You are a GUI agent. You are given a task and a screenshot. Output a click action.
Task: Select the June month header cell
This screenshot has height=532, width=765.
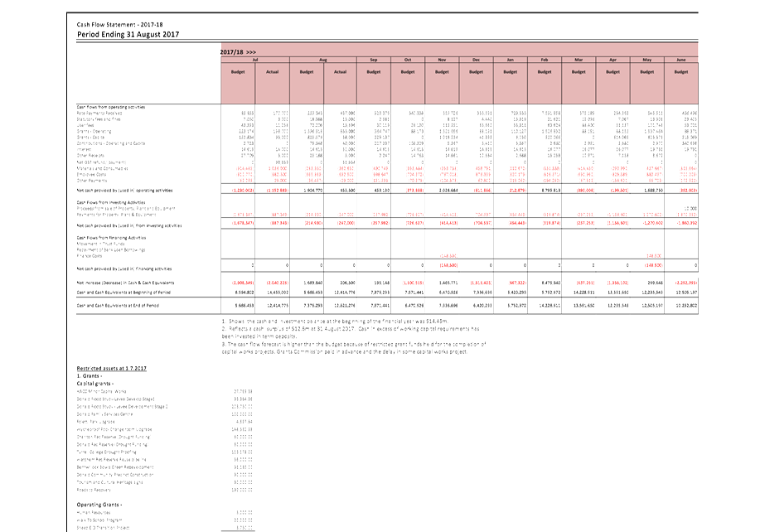coord(680,60)
